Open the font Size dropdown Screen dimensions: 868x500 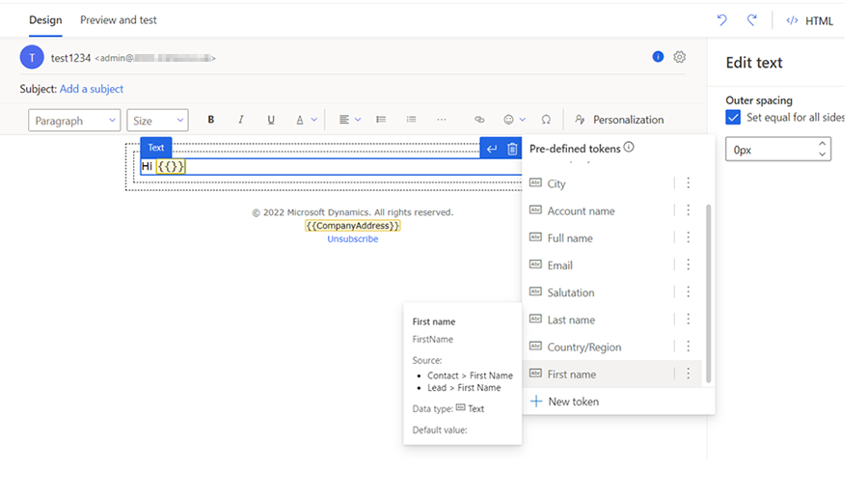157,121
